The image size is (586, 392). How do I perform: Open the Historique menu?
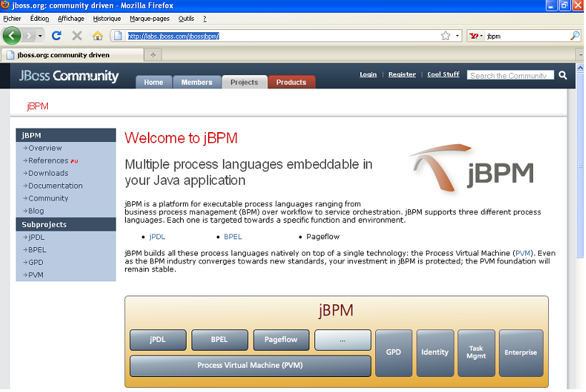[107, 19]
